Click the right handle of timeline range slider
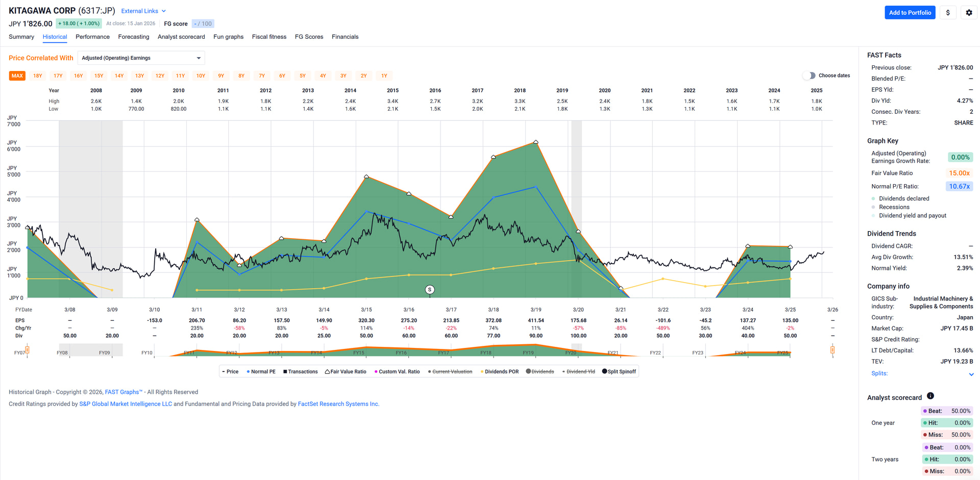The width and height of the screenshot is (980, 480). [x=832, y=350]
